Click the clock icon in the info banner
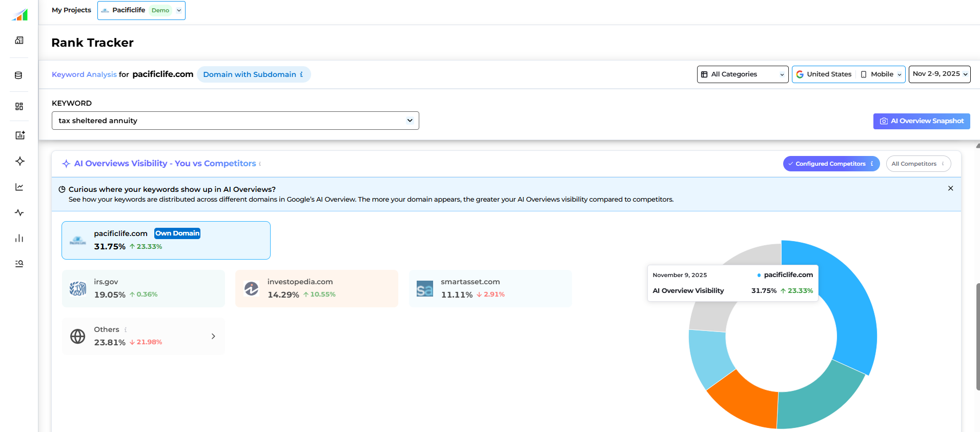The image size is (980, 432). [x=62, y=189]
